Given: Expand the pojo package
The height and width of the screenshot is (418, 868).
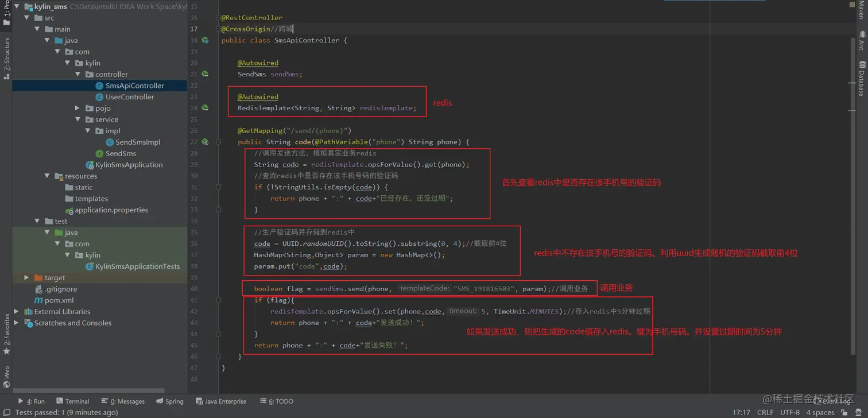Looking at the screenshot, I should click(x=77, y=108).
